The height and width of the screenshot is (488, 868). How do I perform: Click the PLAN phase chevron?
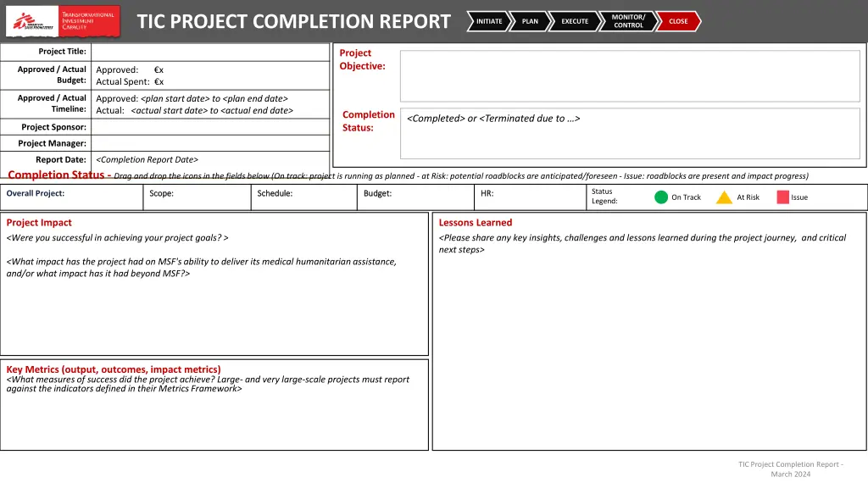(530, 21)
